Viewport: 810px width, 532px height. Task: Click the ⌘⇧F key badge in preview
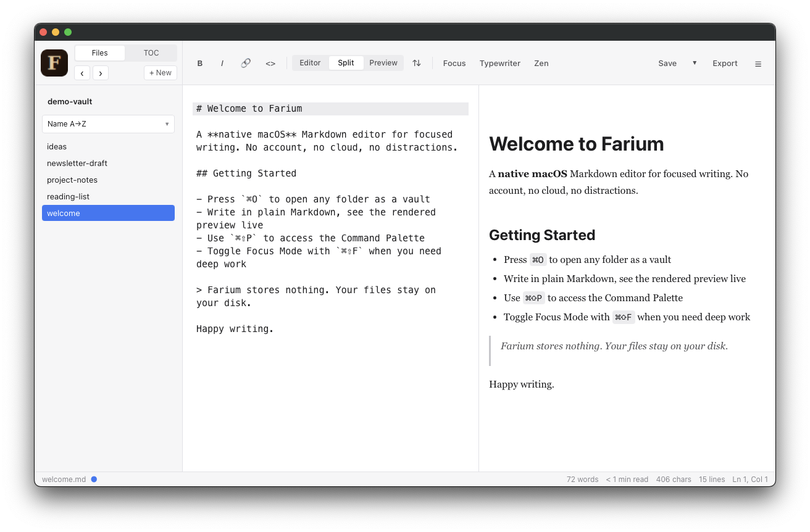coord(624,317)
